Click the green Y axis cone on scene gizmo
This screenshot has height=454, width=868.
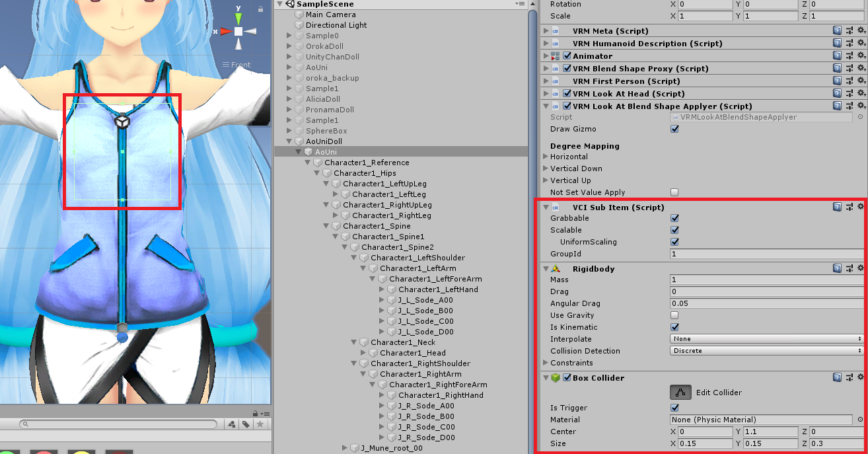point(238,19)
